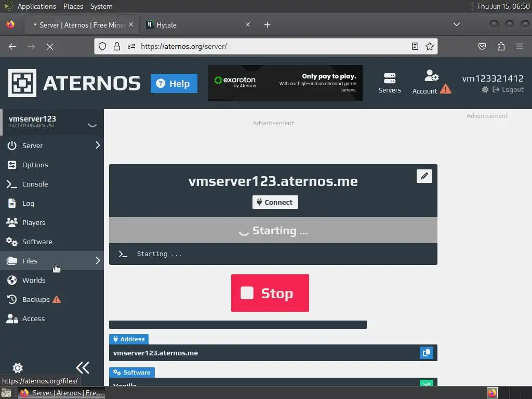Open sidebar settings gear at bottom
532x399 pixels.
coord(18,368)
